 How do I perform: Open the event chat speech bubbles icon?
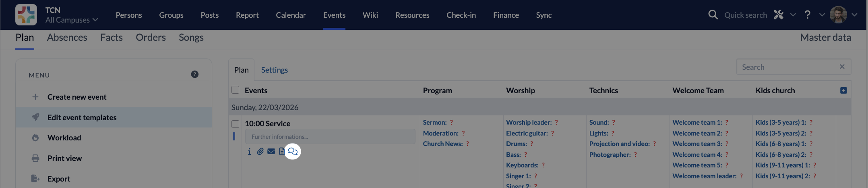click(x=293, y=152)
